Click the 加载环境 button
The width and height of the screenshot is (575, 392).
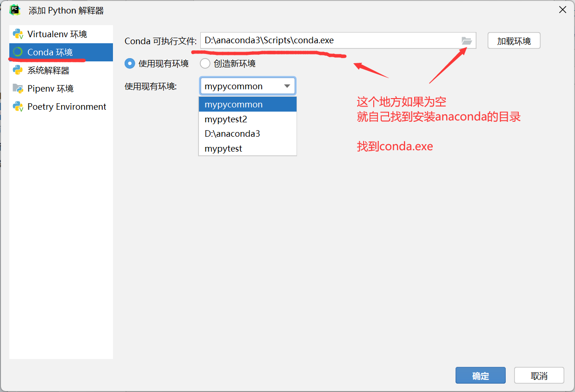(x=514, y=40)
